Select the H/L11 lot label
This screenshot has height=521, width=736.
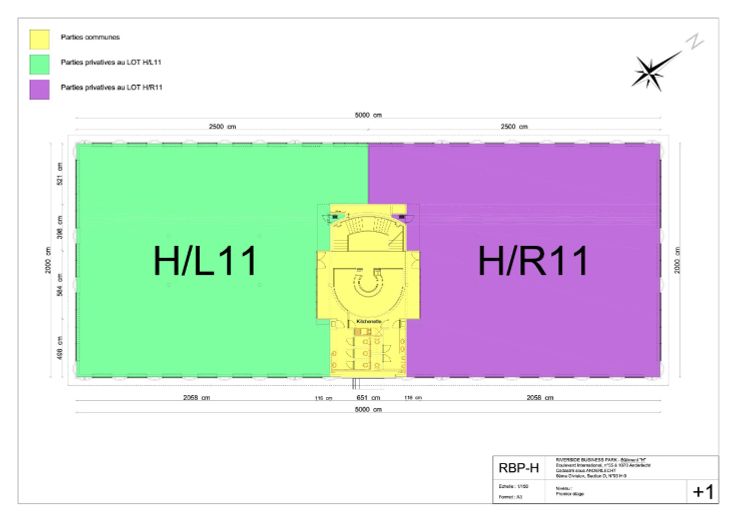(205, 261)
